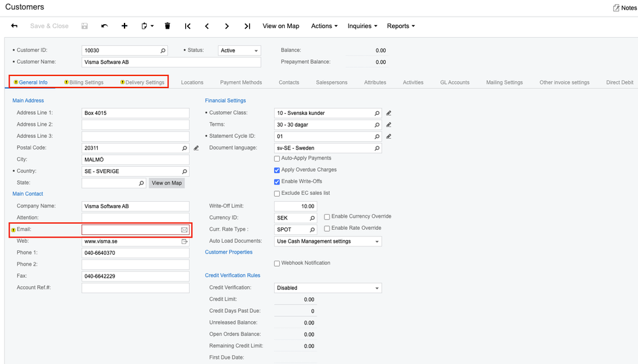The height and width of the screenshot is (364, 638).
Task: Click the back arrow toolbar icon
Action: coord(14,26)
